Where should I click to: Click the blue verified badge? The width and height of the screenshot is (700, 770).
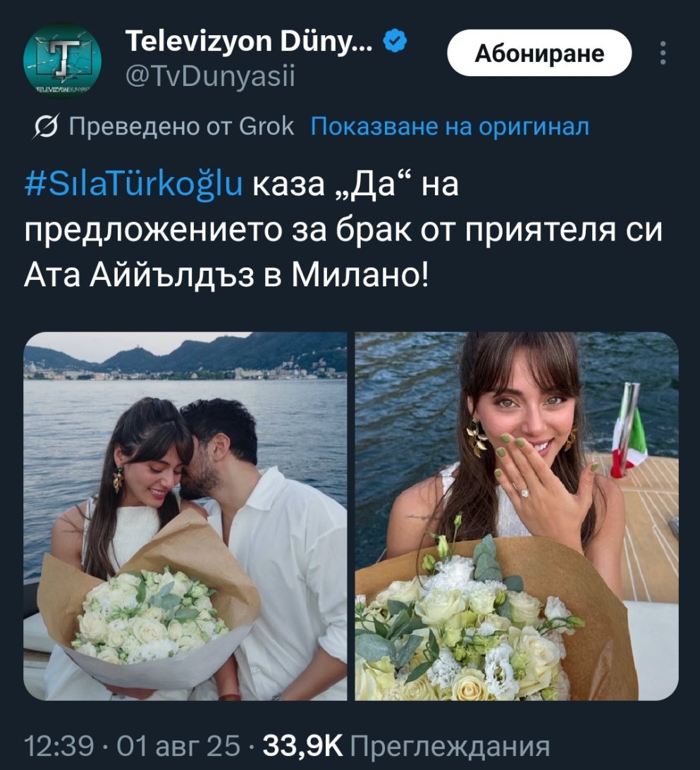coord(395,40)
